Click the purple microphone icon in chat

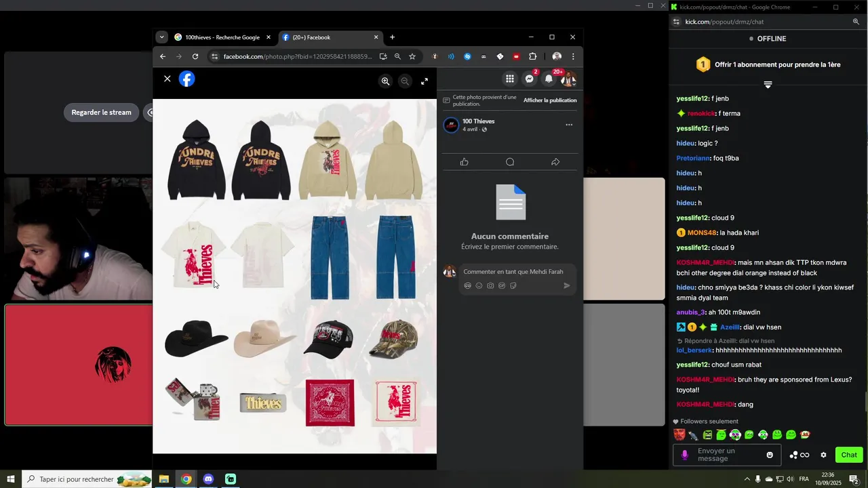[x=684, y=455]
